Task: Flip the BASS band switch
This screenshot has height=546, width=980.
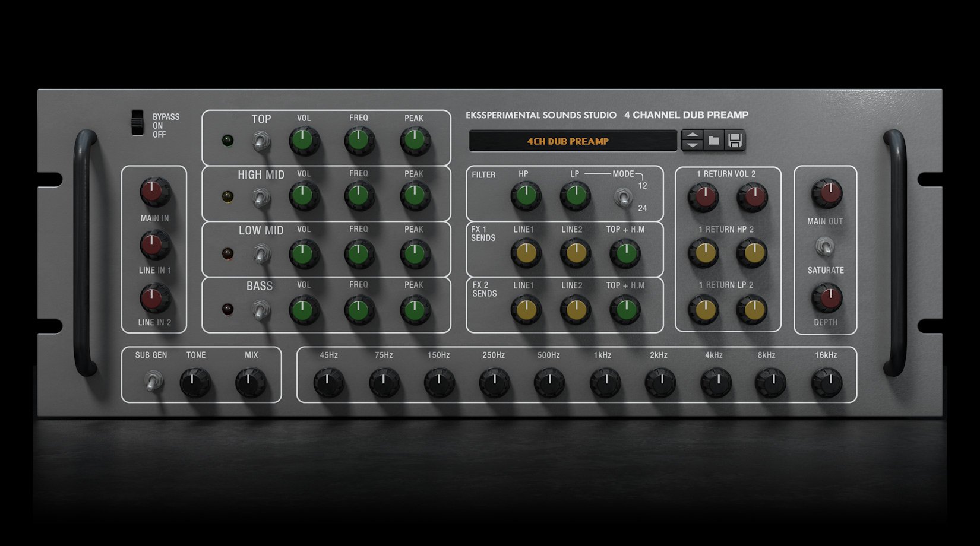Action: pos(260,310)
